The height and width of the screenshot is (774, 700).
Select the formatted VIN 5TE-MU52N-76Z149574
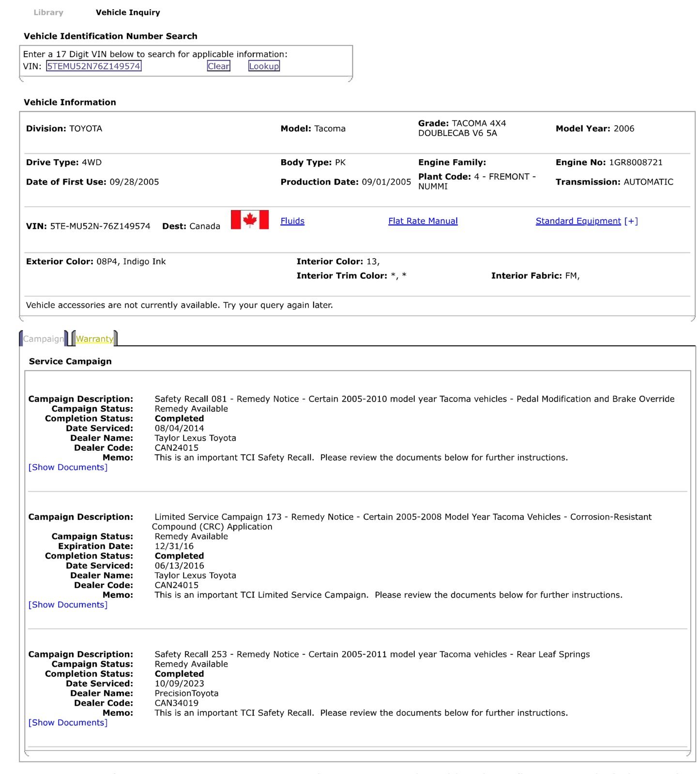click(100, 227)
